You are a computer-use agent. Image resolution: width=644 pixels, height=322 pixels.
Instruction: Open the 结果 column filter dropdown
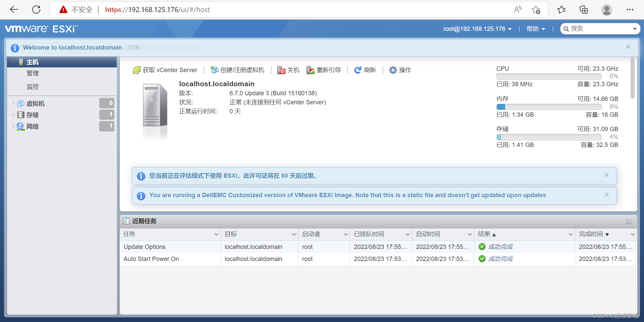570,234
